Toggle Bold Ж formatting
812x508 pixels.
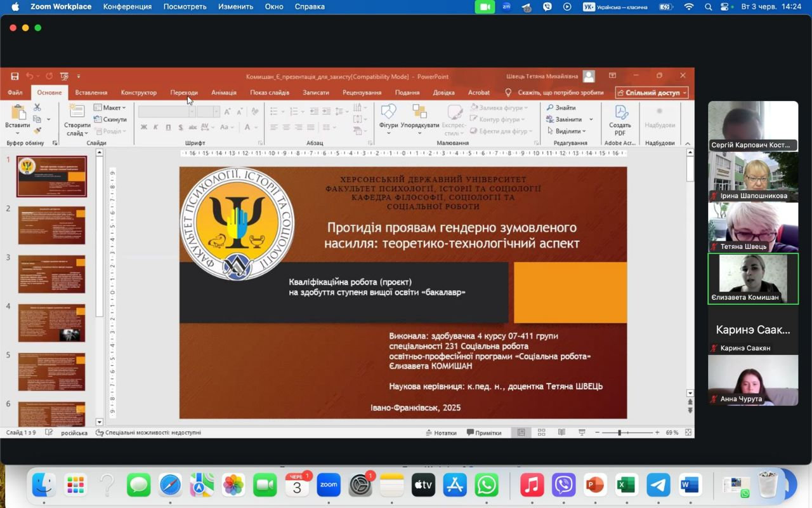pos(144,127)
